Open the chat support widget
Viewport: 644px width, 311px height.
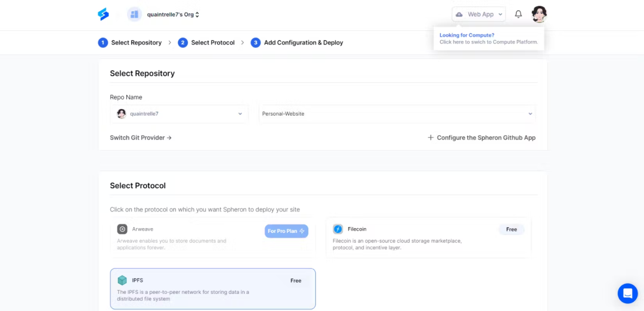pyautogui.click(x=627, y=293)
